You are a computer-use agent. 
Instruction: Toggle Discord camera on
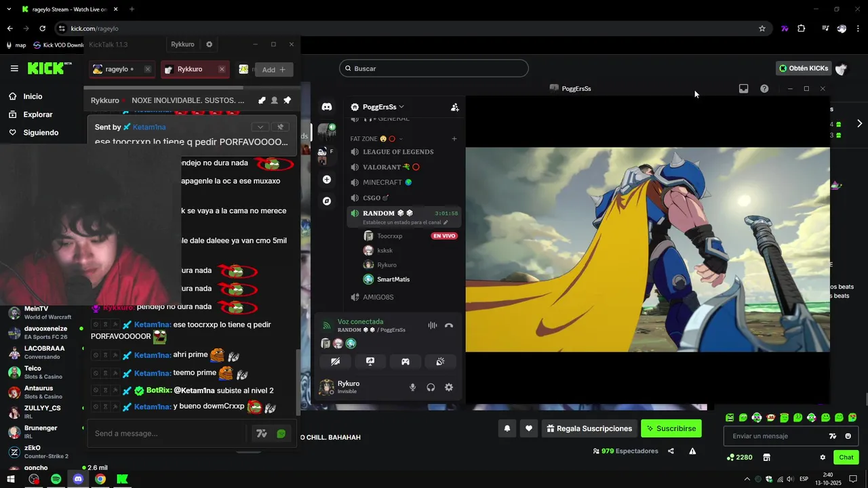(335, 361)
